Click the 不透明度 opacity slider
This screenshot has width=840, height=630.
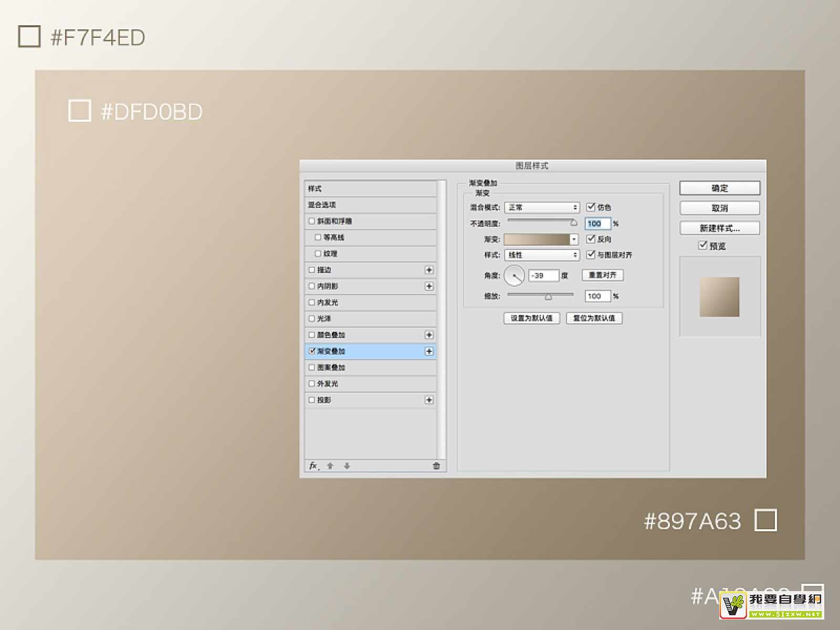point(542,222)
